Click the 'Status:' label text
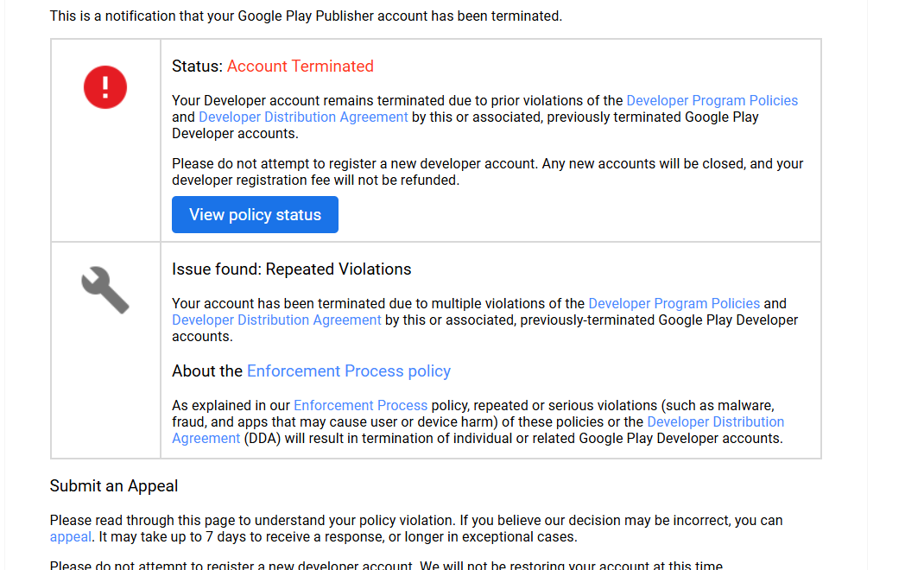The height and width of the screenshot is (570, 924). [x=198, y=66]
